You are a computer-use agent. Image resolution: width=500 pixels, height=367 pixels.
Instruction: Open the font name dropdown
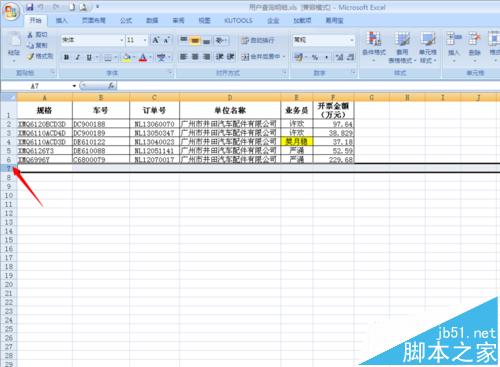pyautogui.click(x=121, y=40)
